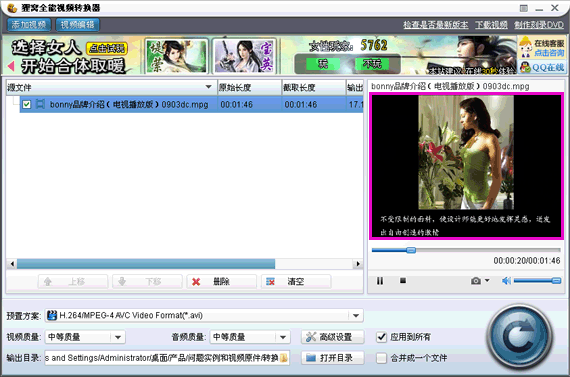Click the video preview frame

click(x=466, y=166)
